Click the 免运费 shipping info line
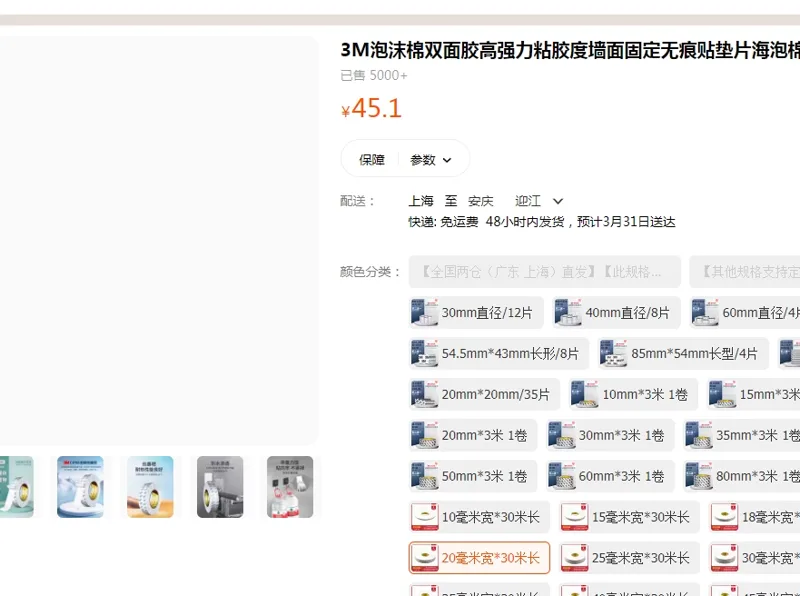This screenshot has height=596, width=800. [542, 222]
